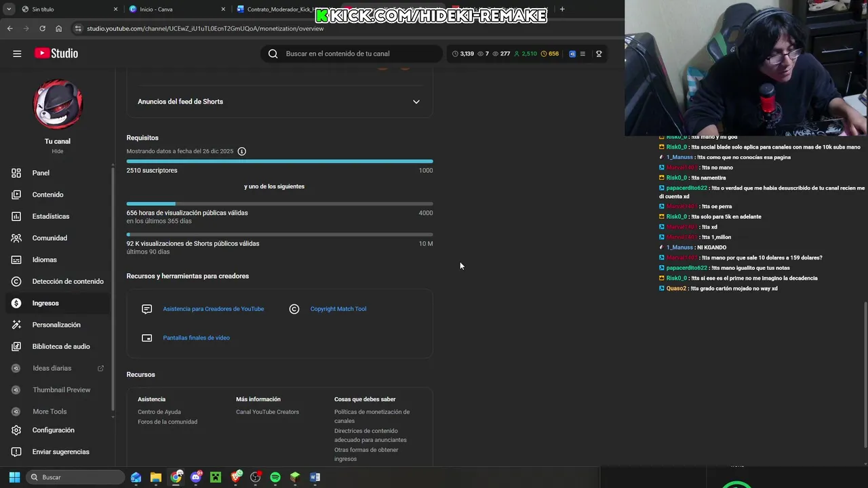Open Spotify from the taskbar
Viewport: 868px width, 488px height.
coord(275,477)
